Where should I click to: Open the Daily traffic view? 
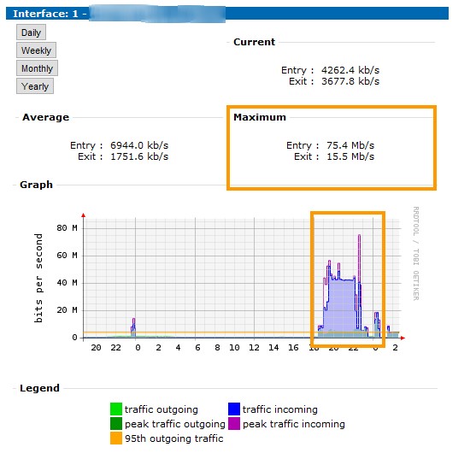(31, 32)
